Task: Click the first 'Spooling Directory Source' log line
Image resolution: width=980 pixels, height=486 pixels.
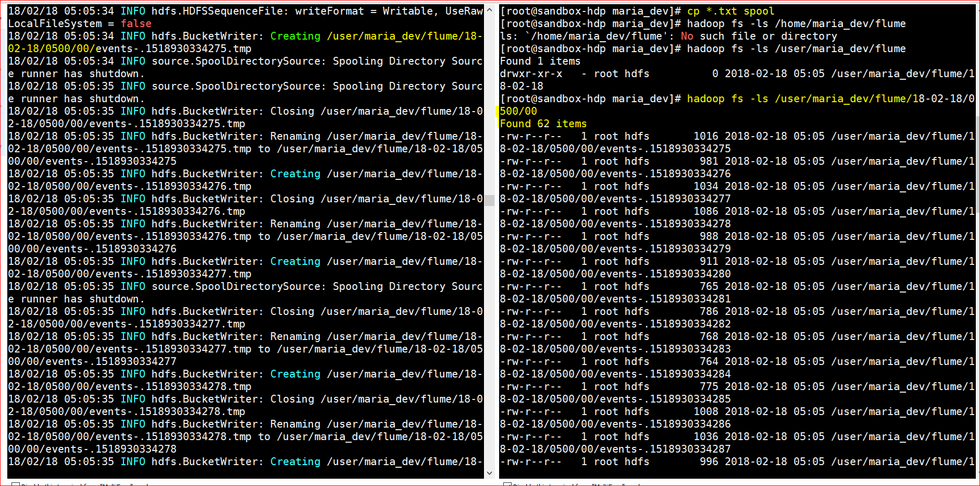Action: point(245,67)
